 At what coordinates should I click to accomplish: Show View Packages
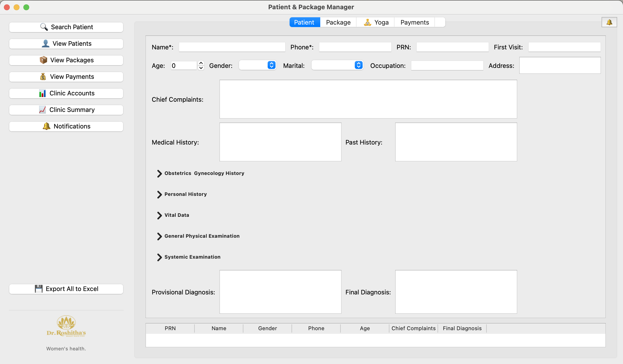click(x=66, y=60)
